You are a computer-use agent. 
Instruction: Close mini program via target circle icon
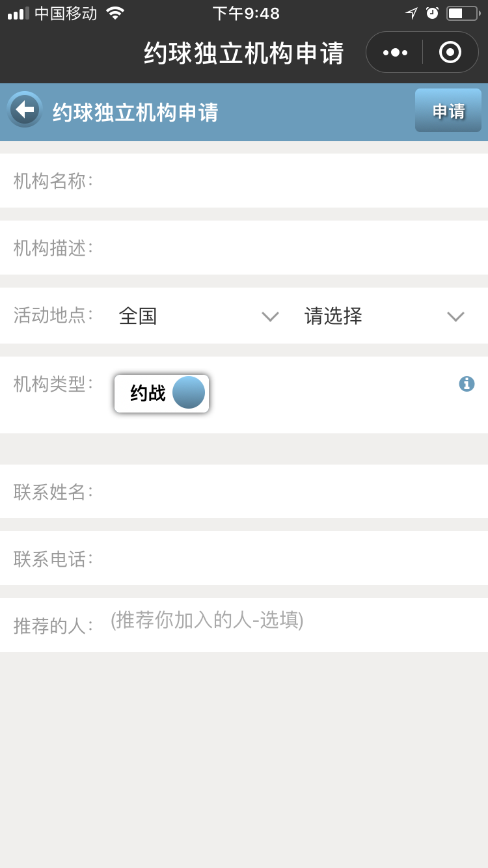click(450, 52)
